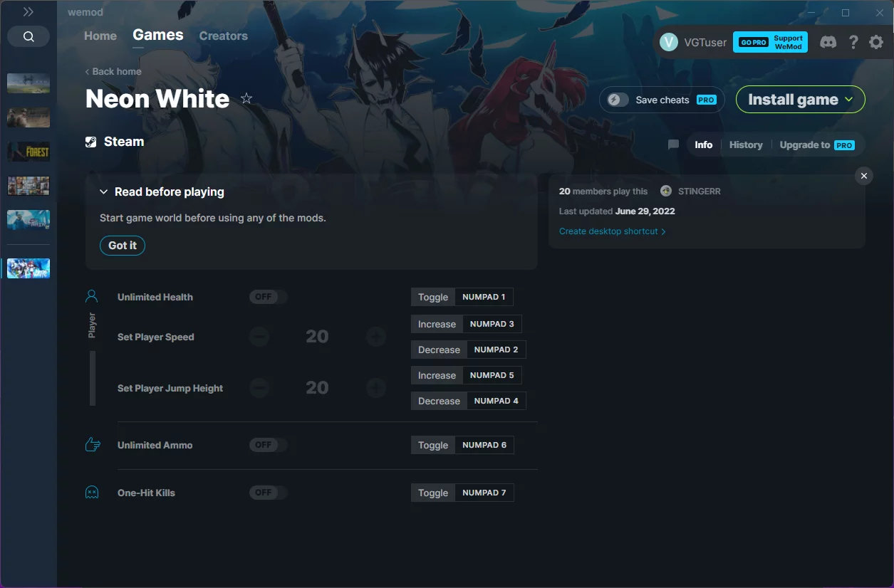The height and width of the screenshot is (588, 894).
Task: Decrease Set Player Speed with minus button
Action: click(259, 337)
